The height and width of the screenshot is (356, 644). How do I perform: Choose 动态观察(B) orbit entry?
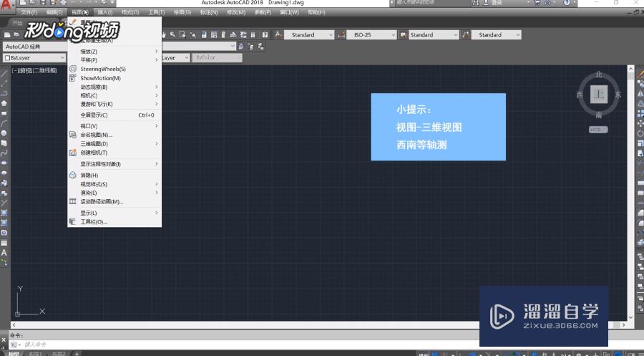114,87
